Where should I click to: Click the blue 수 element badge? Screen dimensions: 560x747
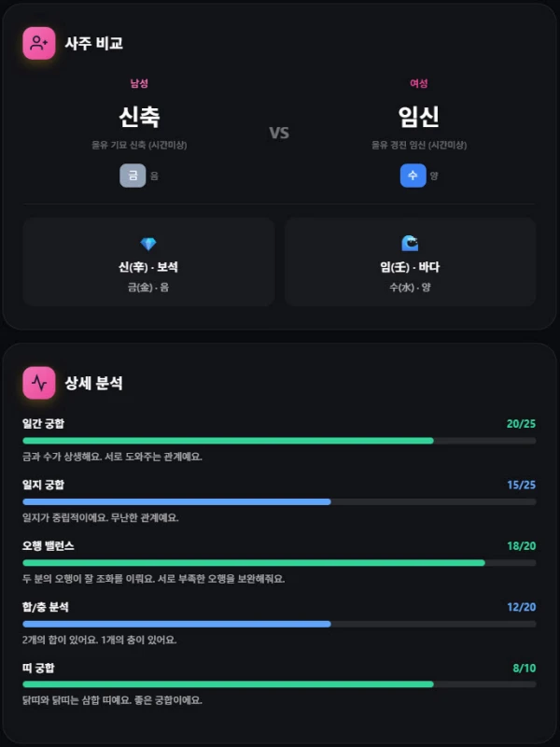[413, 176]
